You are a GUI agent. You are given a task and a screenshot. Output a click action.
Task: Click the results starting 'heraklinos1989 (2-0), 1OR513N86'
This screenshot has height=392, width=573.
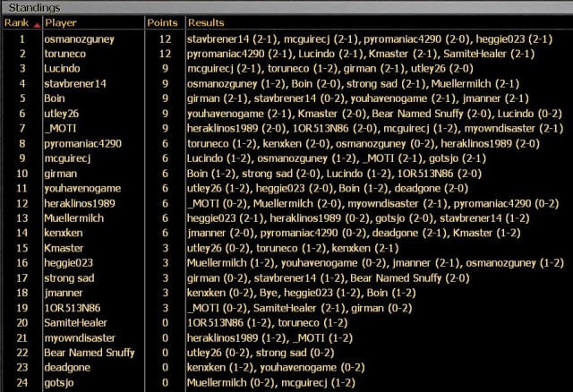tap(375, 129)
